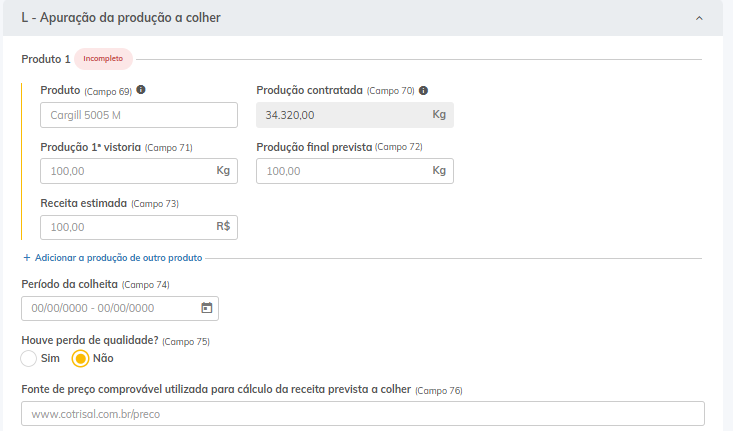Click the info icon beside Produto label
Screen dimensions: 733x431
pos(141,90)
